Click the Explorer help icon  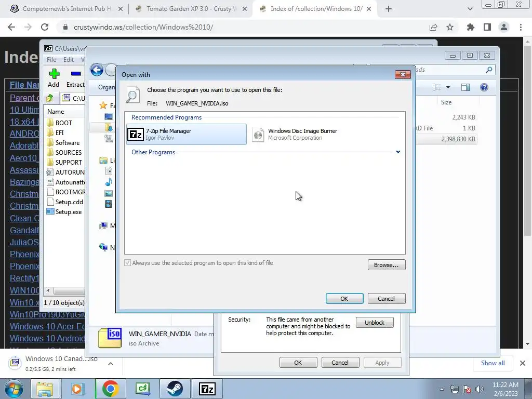point(484,87)
